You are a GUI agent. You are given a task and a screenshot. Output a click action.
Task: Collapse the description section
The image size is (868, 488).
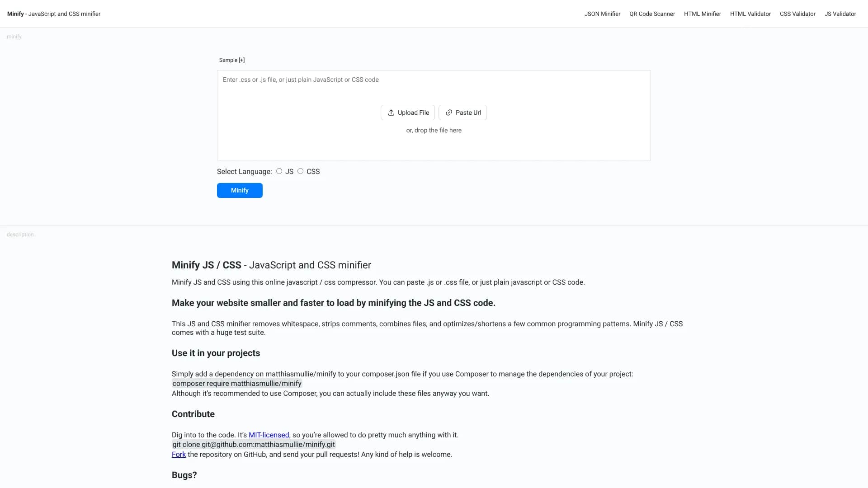19,234
